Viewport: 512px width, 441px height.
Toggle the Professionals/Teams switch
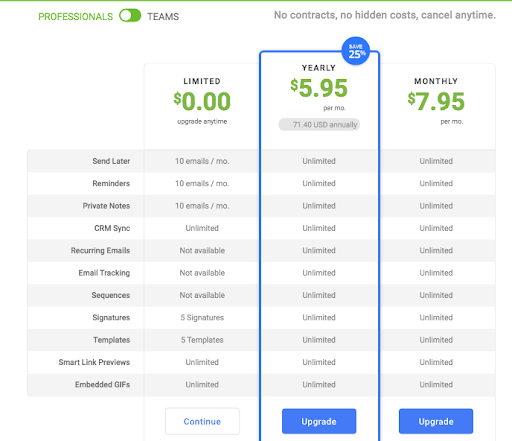coord(130,16)
